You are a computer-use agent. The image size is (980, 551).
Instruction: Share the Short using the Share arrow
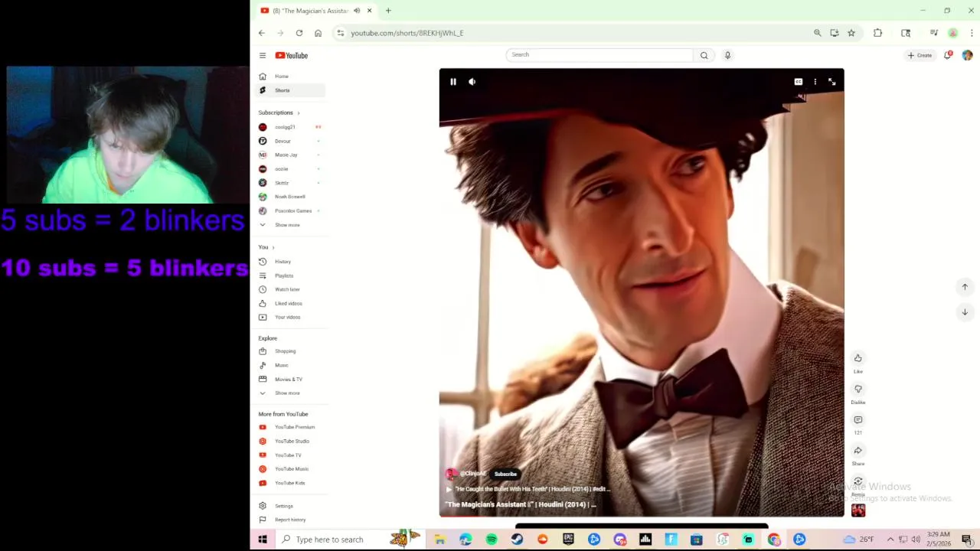point(858,451)
